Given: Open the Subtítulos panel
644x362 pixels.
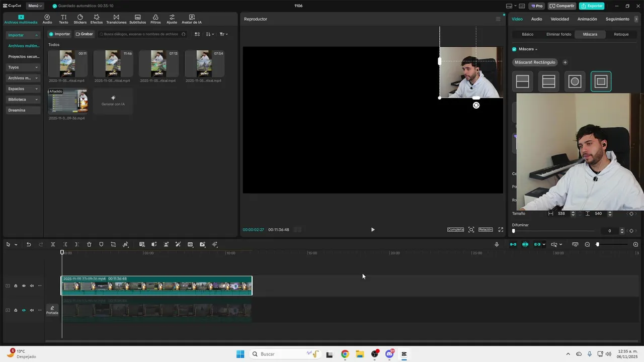Looking at the screenshot, I should (x=137, y=19).
